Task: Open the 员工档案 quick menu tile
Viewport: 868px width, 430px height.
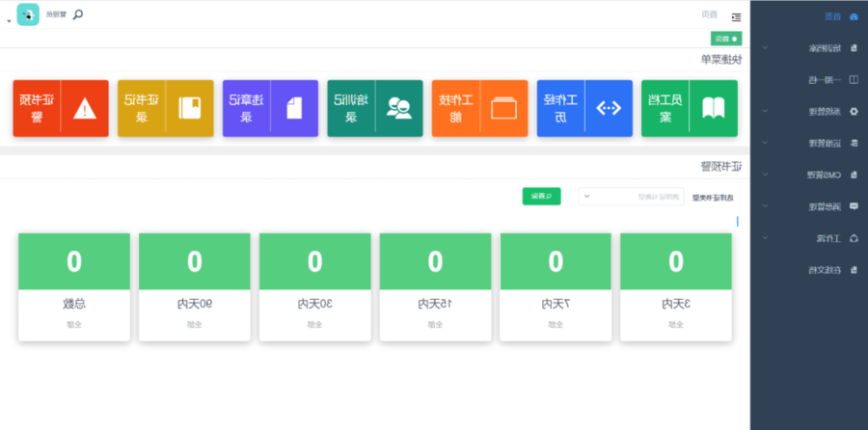Action: pyautogui.click(x=690, y=108)
